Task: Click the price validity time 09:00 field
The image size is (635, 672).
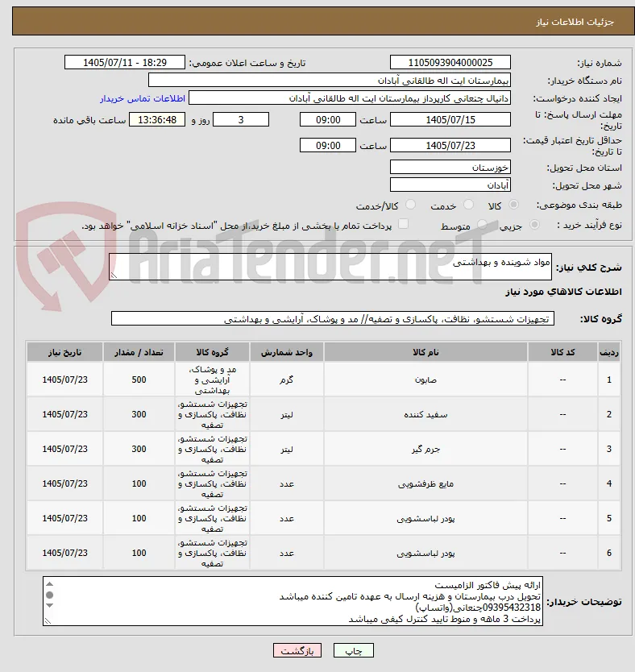Action: click(x=328, y=145)
